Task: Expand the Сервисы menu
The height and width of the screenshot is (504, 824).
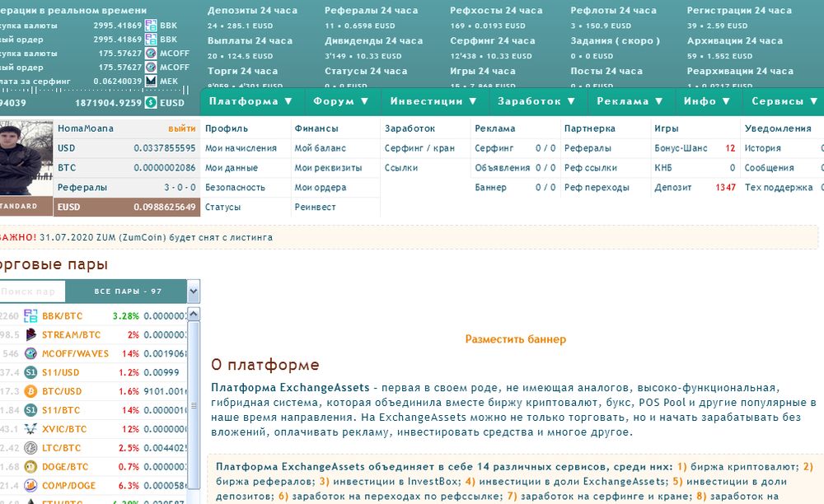Action: [784, 101]
